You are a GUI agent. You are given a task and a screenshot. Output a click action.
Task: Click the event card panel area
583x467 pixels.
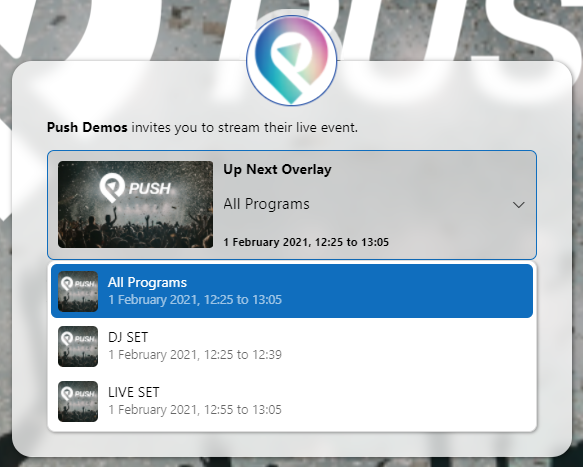292,205
